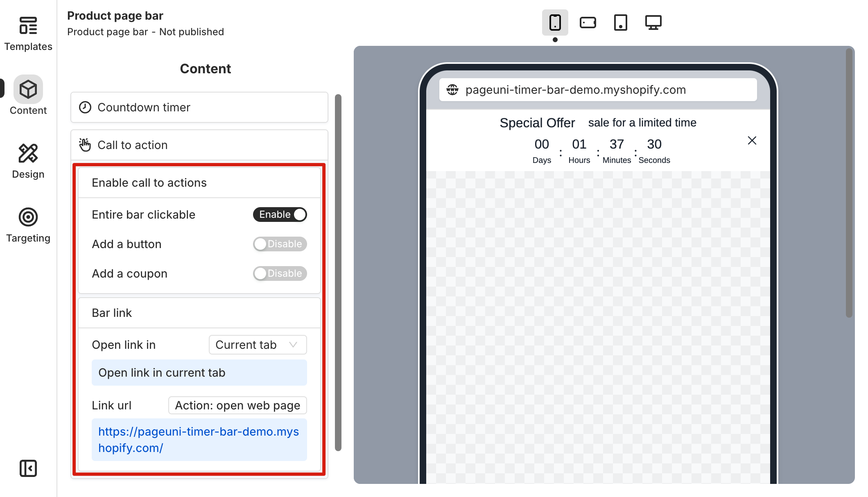Expand the Countdown timer section
Screen dimensions: 868x497
coord(199,107)
